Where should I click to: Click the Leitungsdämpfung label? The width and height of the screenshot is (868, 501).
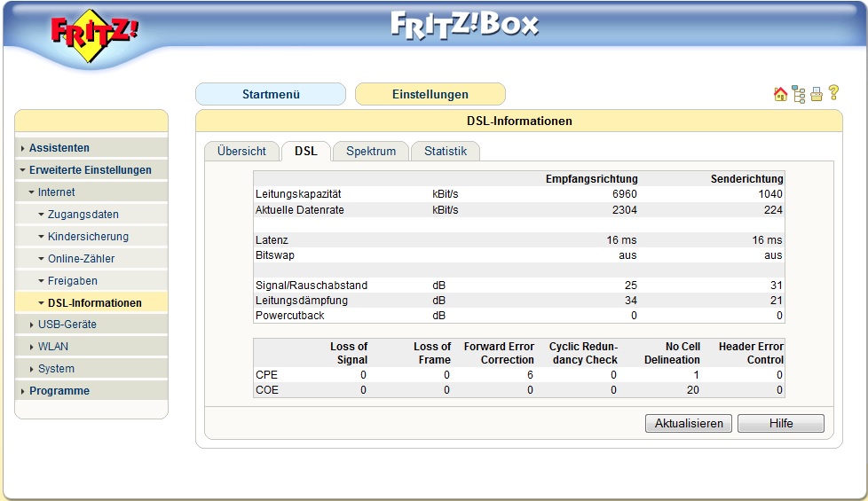click(x=302, y=301)
